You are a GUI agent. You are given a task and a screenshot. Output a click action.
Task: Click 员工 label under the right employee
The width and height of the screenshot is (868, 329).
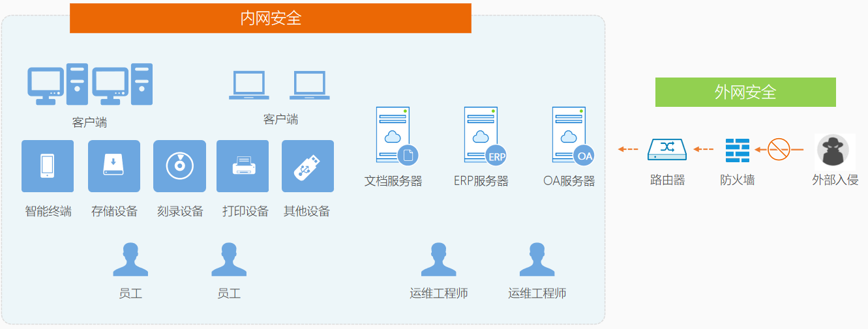(229, 293)
